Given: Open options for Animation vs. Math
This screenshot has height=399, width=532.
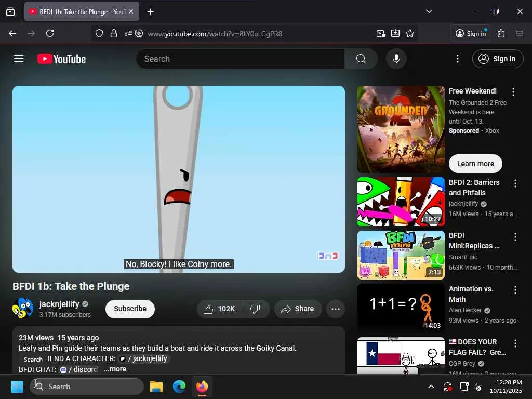Looking at the screenshot, I should tap(515, 290).
